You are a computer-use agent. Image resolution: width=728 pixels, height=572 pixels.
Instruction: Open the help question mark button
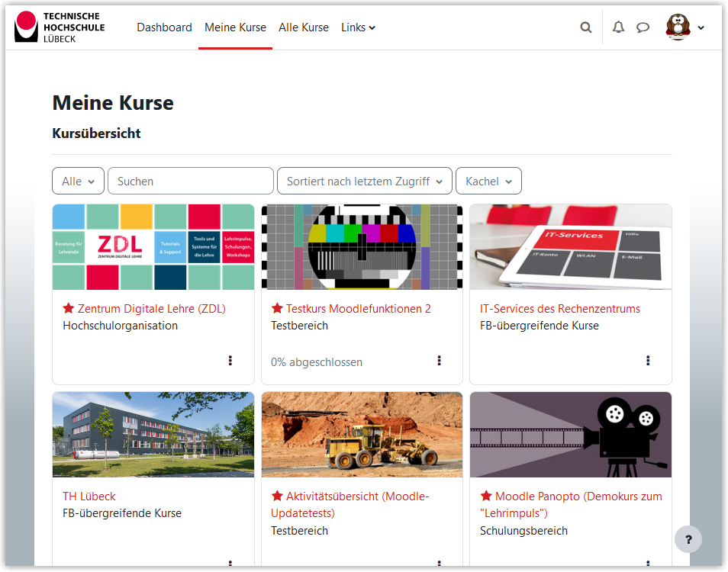[688, 539]
